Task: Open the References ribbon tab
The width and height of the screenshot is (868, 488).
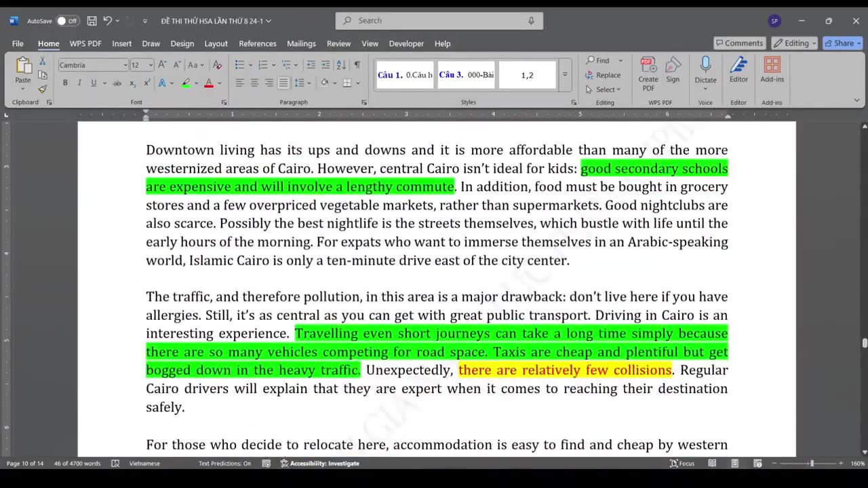Action: tap(257, 43)
